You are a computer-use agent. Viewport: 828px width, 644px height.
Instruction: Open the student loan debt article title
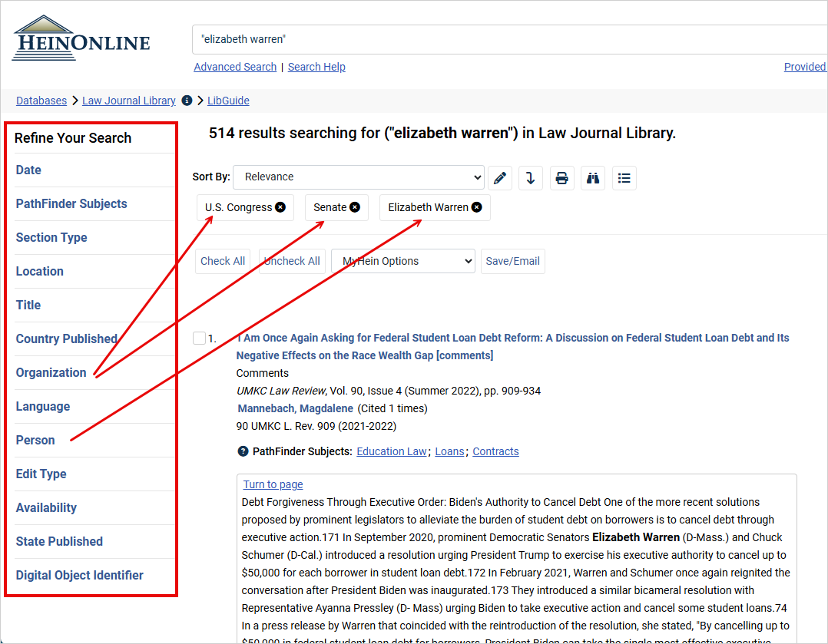coord(512,346)
